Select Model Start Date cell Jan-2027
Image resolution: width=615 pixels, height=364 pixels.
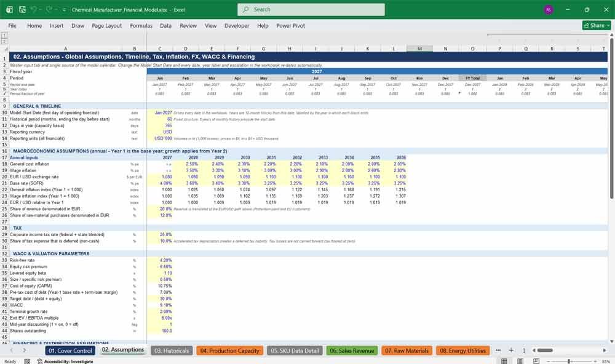(160, 113)
